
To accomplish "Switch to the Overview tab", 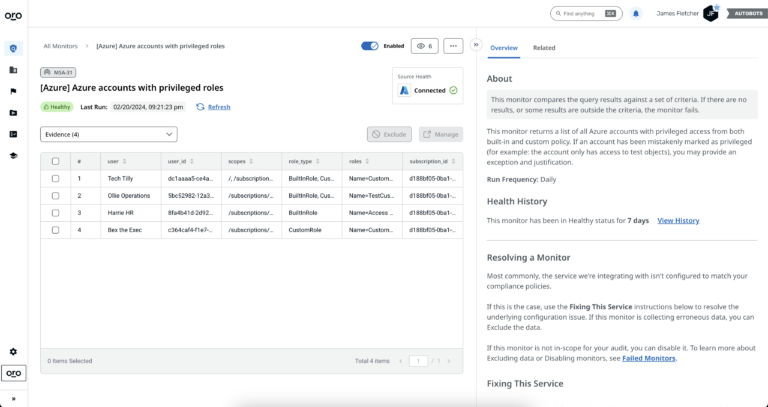I will point(504,48).
